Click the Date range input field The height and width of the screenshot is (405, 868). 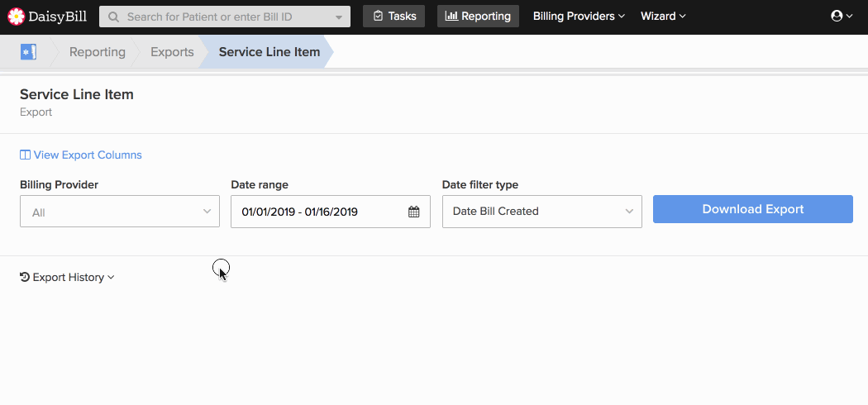(331, 212)
